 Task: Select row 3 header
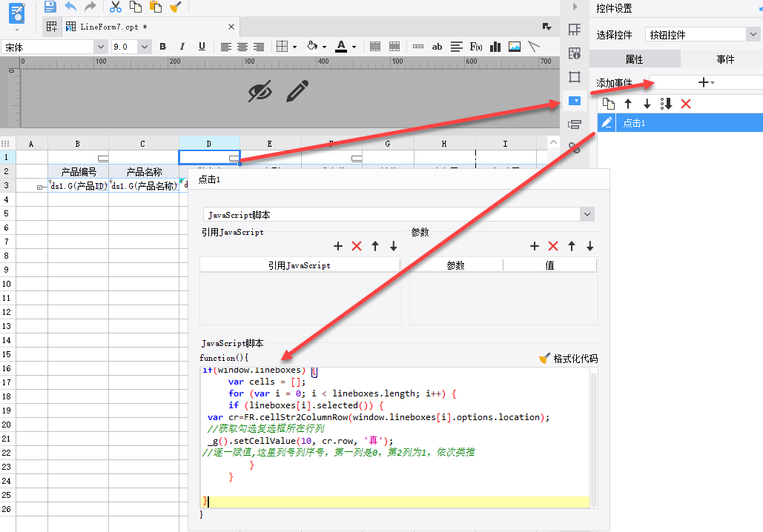pyautogui.click(x=7, y=185)
